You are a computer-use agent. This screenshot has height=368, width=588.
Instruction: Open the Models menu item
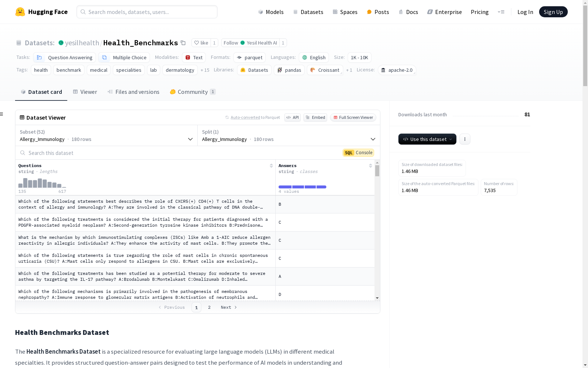(271, 12)
